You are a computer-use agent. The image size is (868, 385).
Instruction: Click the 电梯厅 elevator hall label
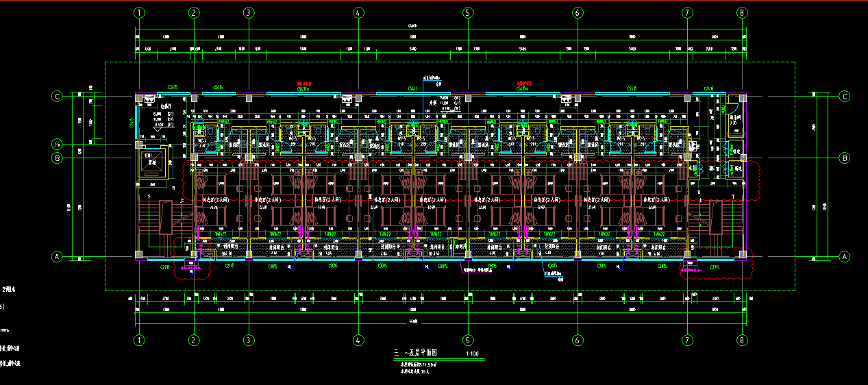[166, 107]
